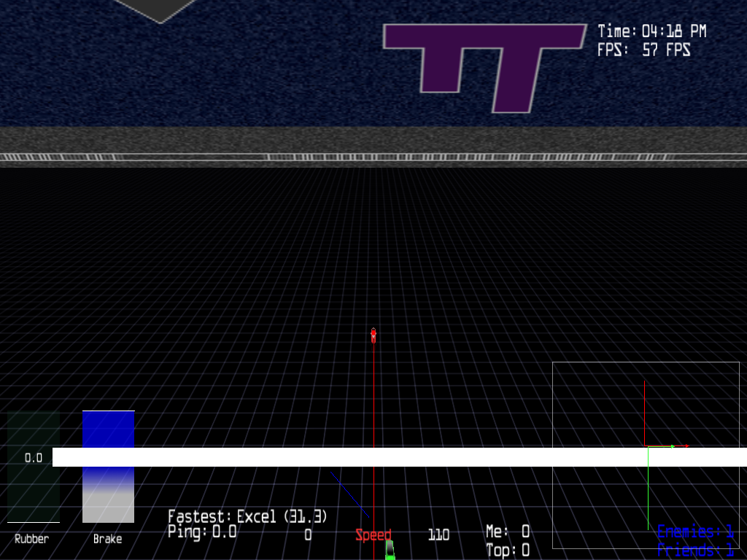
Task: Select the Brake label
Action: point(107,539)
